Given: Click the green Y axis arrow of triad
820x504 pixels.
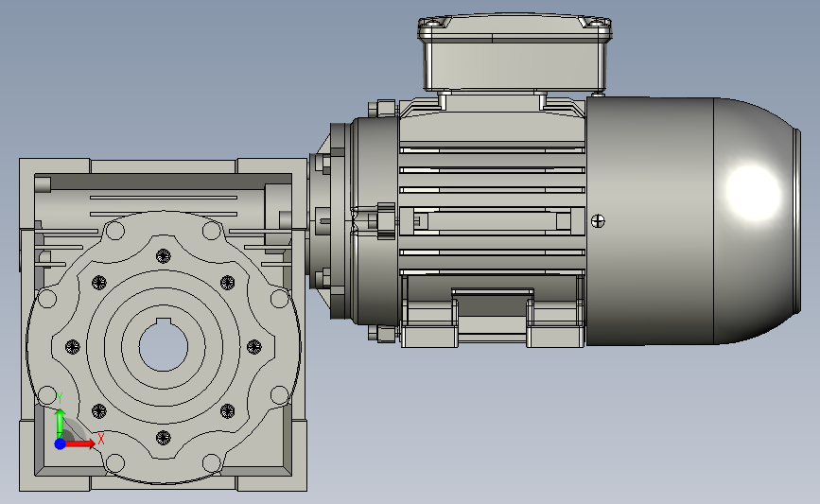Looking at the screenshot, I should [61, 423].
